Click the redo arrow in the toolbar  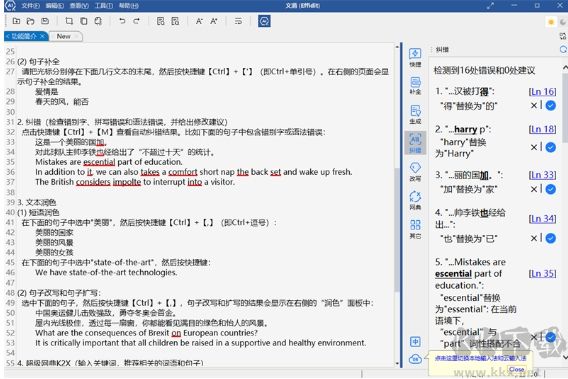[x=137, y=21]
